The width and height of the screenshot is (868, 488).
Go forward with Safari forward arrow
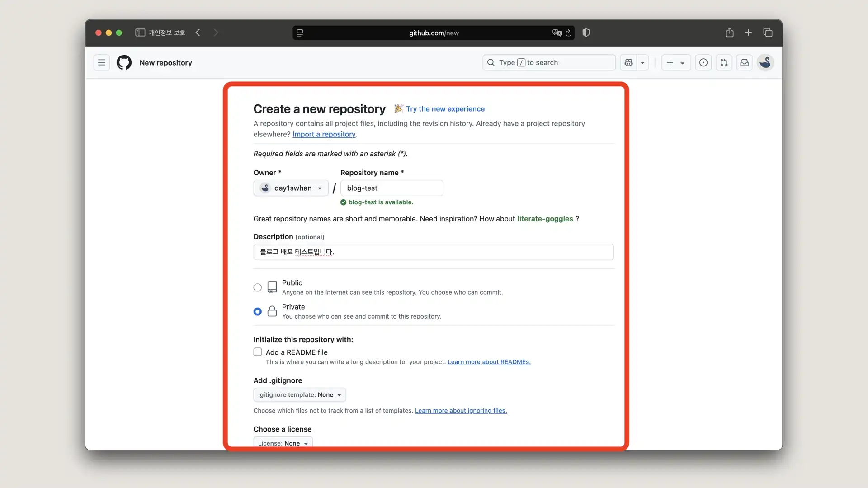point(216,33)
